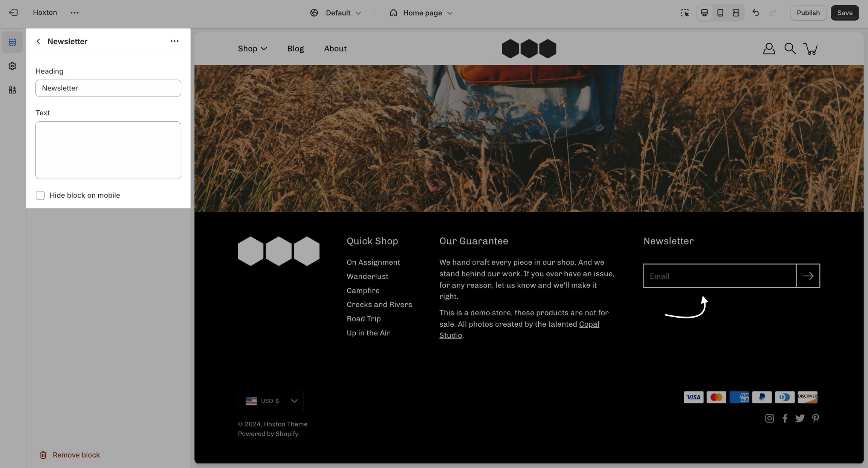Open the Default theme style dropdown

pyautogui.click(x=336, y=13)
